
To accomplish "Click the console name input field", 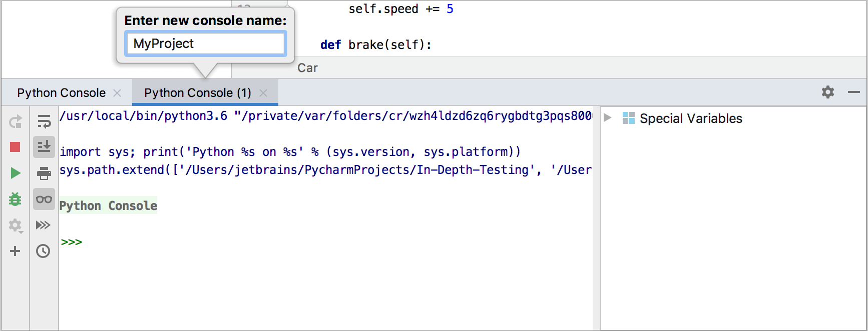I will 205,43.
